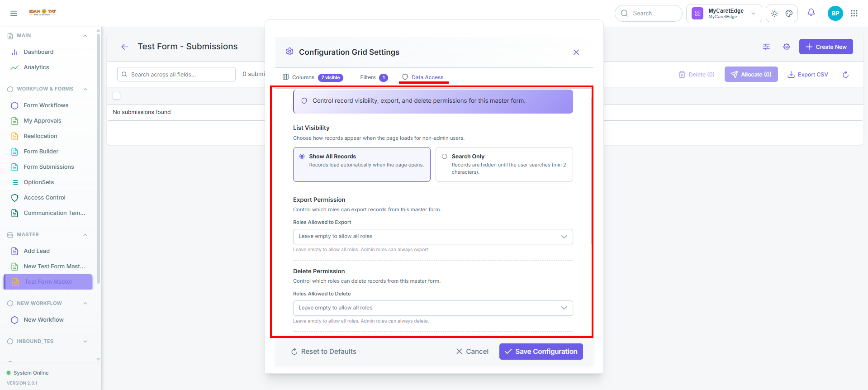The width and height of the screenshot is (868, 390).
Task: Open grid settings gear icon near Create New
Action: pyautogui.click(x=787, y=47)
